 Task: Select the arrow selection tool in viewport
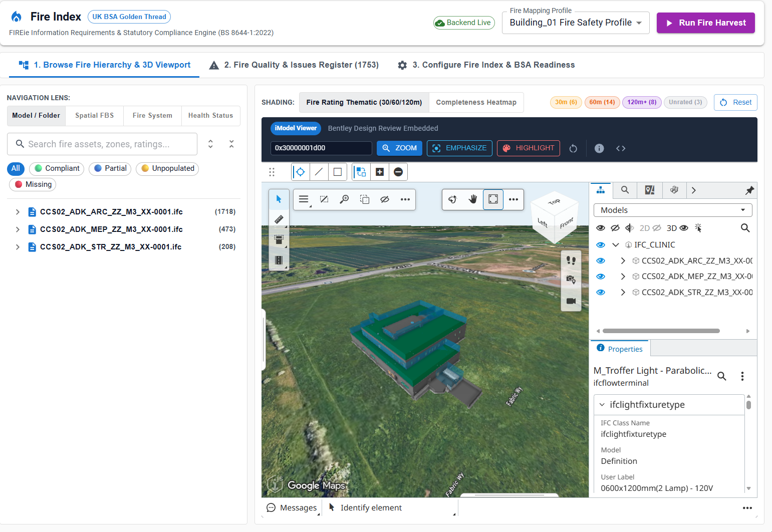pyautogui.click(x=279, y=199)
